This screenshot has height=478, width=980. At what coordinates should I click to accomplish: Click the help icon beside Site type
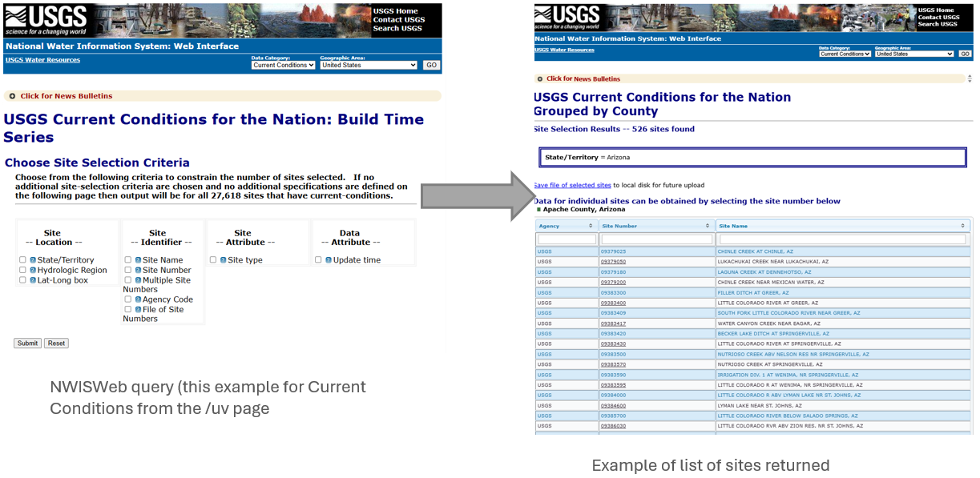click(x=223, y=260)
